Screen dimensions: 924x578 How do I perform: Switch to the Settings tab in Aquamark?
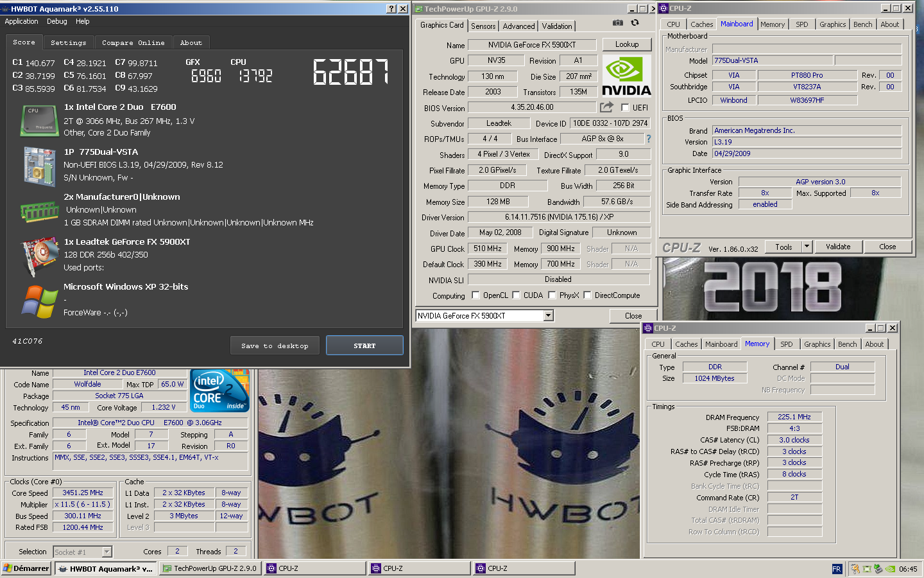[69, 43]
